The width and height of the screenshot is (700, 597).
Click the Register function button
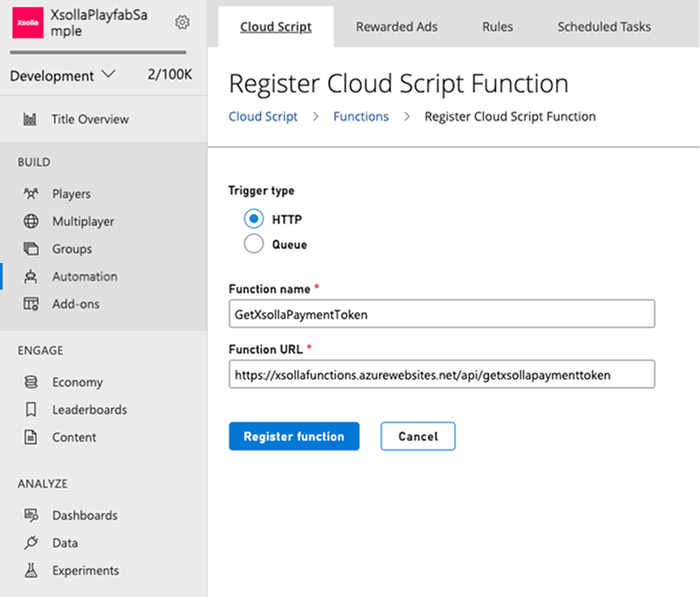[293, 436]
